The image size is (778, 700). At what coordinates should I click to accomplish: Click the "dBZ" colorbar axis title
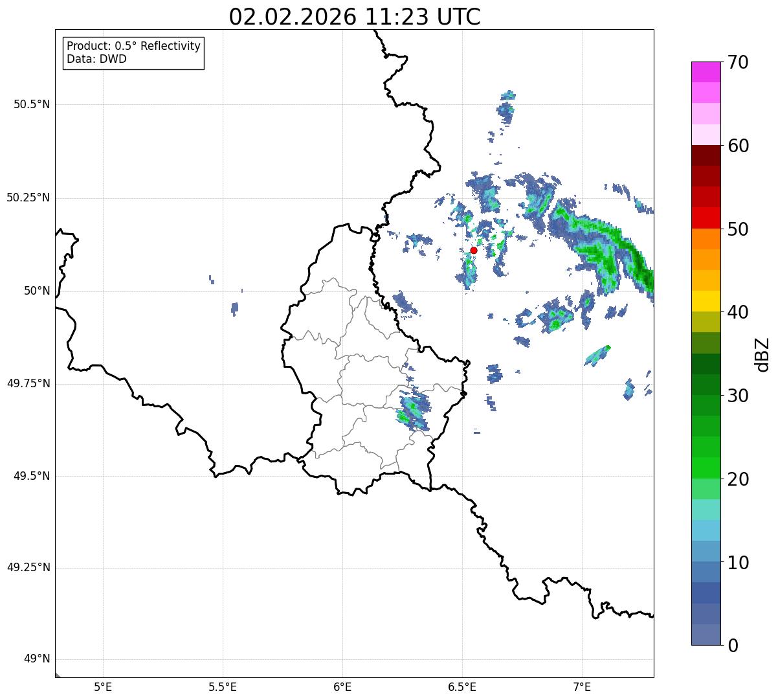(x=763, y=354)
